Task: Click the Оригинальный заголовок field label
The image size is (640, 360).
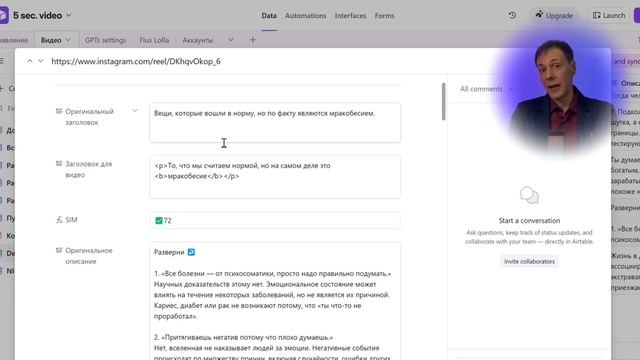Action: (x=89, y=117)
